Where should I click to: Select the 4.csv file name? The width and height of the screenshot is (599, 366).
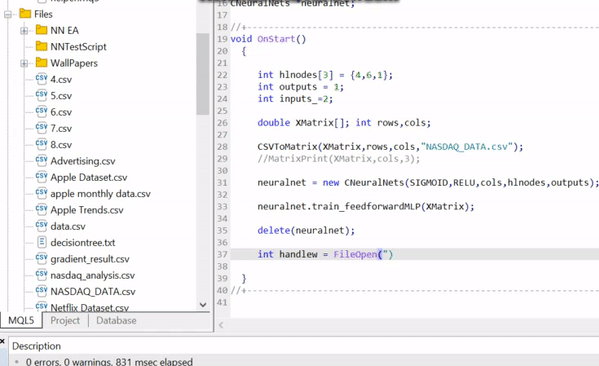click(61, 79)
